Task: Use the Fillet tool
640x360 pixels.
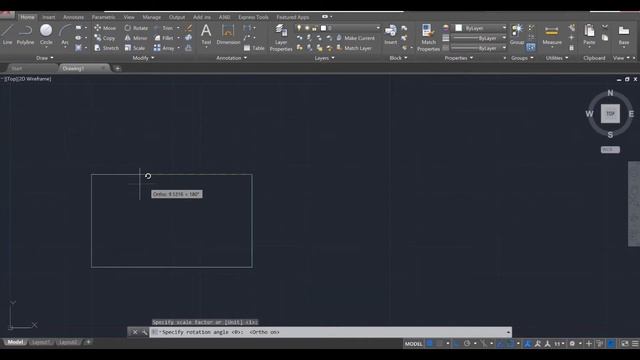Action: [164, 38]
